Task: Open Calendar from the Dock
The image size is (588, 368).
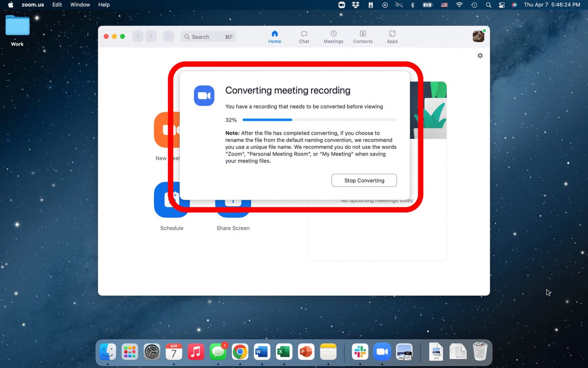Action: pyautogui.click(x=174, y=352)
